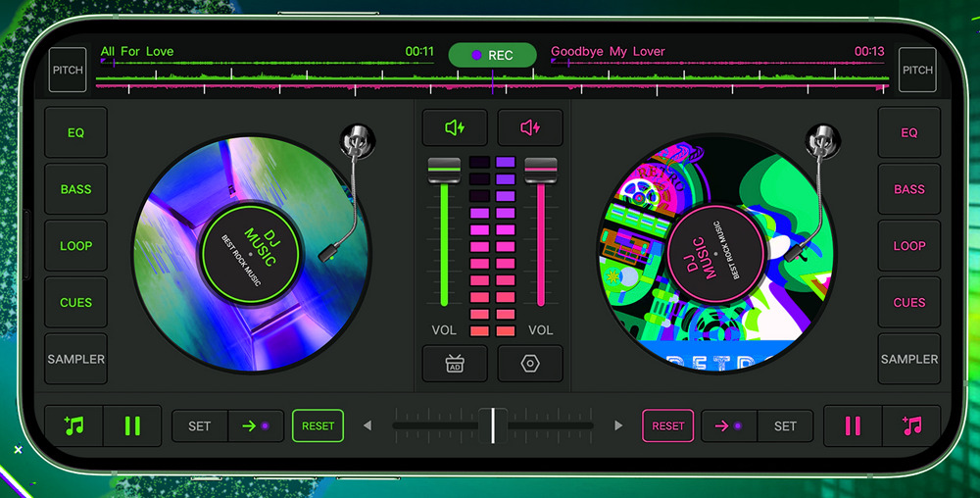The height and width of the screenshot is (498, 980).
Task: Click the 'Goodbye My Lover' track title
Action: 608,51
